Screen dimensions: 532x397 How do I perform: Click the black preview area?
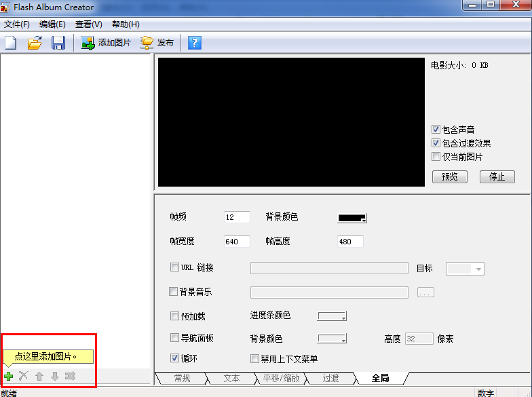coord(292,122)
